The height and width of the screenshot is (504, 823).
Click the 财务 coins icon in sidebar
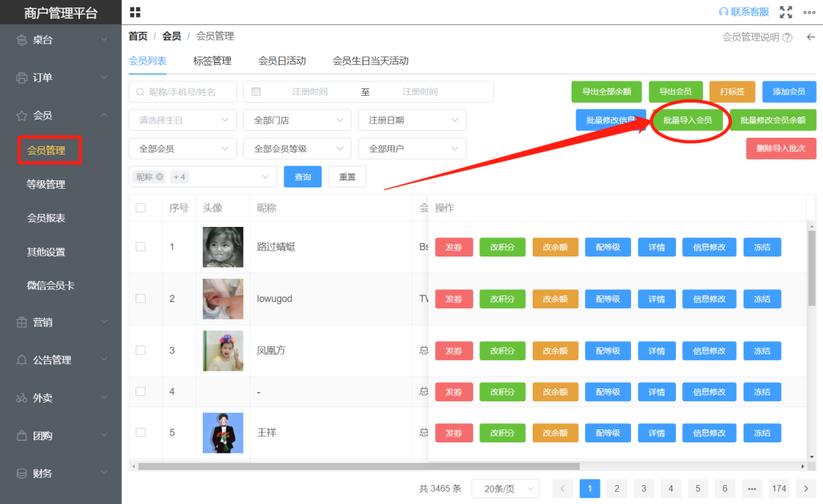coord(21,474)
